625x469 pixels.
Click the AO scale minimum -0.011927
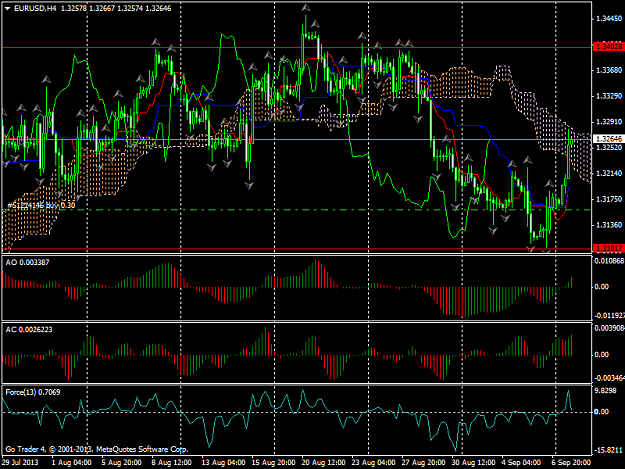(609, 315)
